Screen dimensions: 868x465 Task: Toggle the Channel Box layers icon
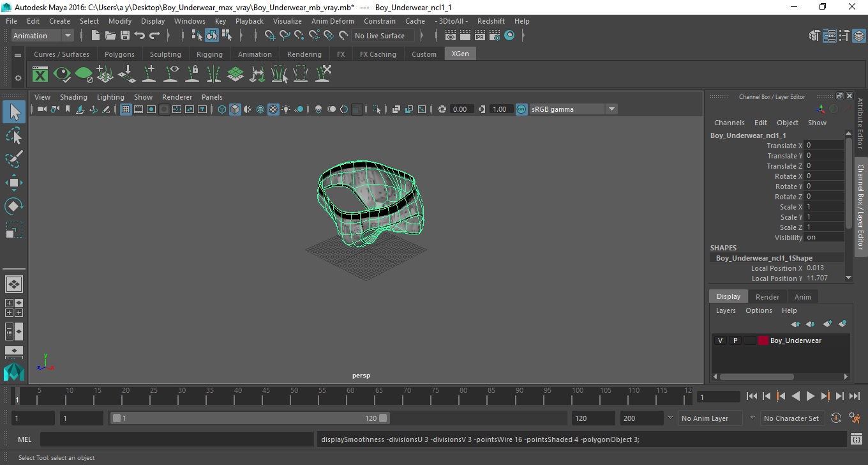(858, 36)
